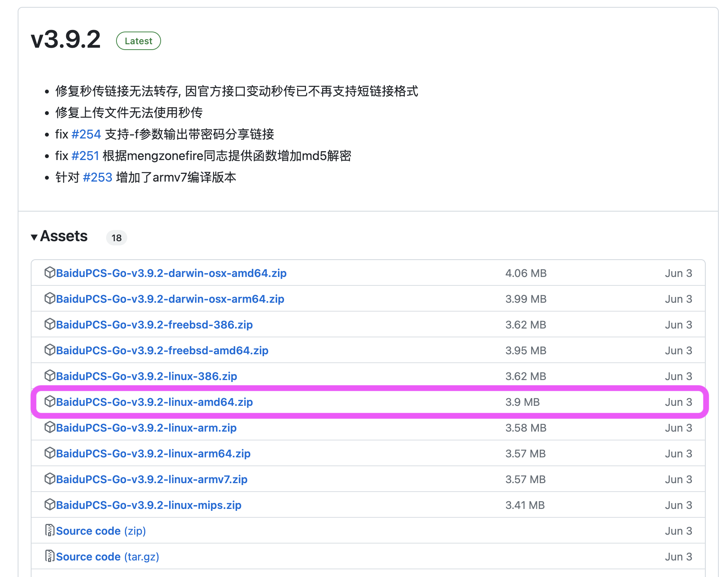Download BaiduPCS-Go-v3.9.2-darwin-osx-arm64.zip
Screen dimensions: 728x577
[x=170, y=299]
